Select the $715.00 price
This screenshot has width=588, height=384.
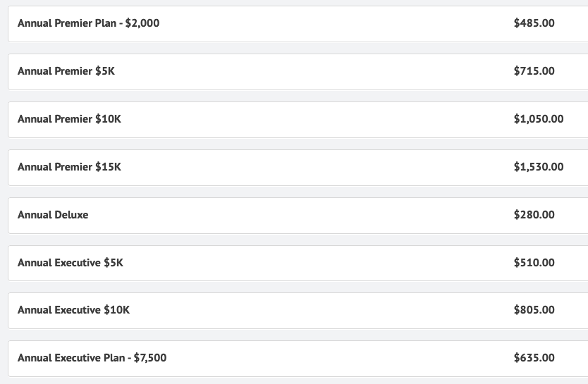534,71
